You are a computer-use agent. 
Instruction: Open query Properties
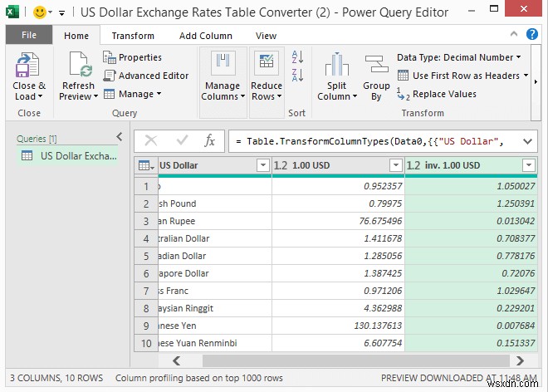point(132,57)
